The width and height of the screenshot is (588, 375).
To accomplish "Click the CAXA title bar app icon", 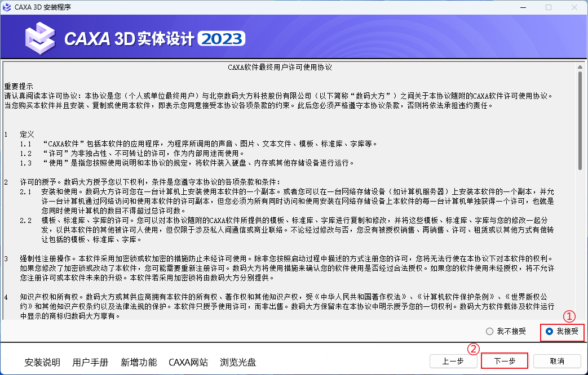I will point(7,7).
